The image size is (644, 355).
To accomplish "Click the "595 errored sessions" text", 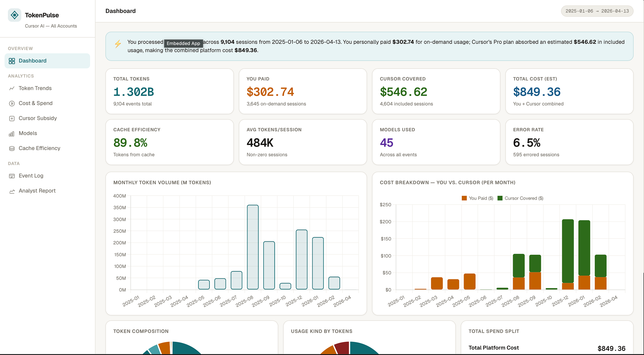I will 536,155.
